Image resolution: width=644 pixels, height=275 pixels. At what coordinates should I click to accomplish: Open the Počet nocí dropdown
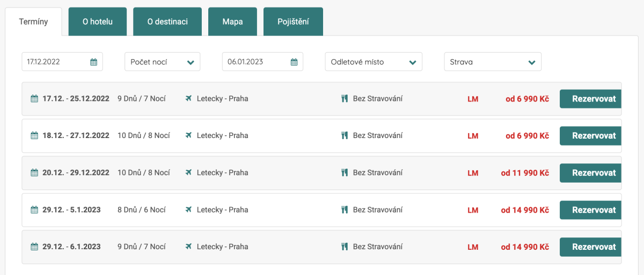click(x=162, y=62)
